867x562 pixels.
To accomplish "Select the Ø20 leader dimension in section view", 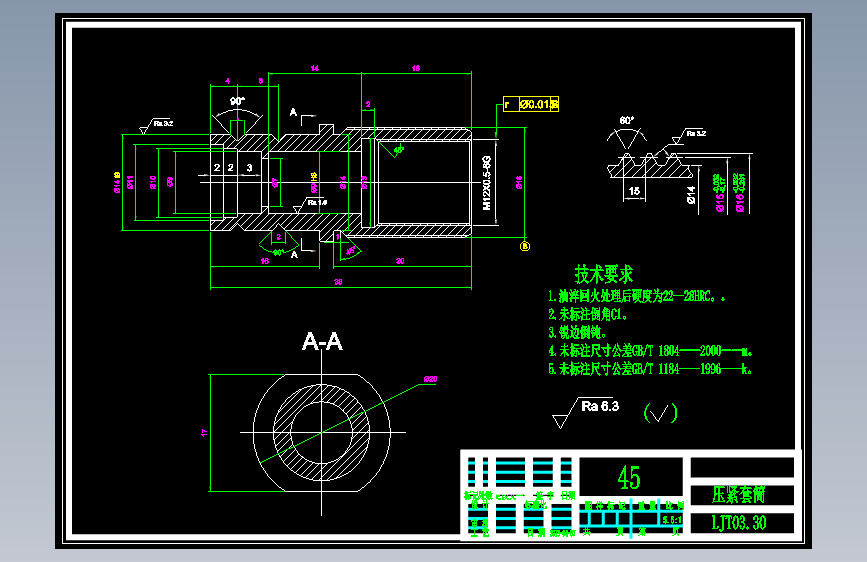I will [431, 379].
